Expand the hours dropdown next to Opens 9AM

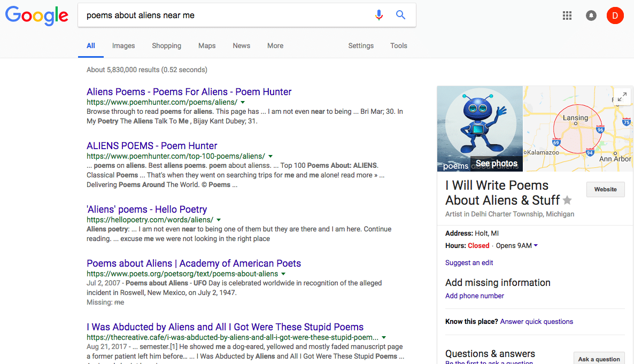click(536, 245)
